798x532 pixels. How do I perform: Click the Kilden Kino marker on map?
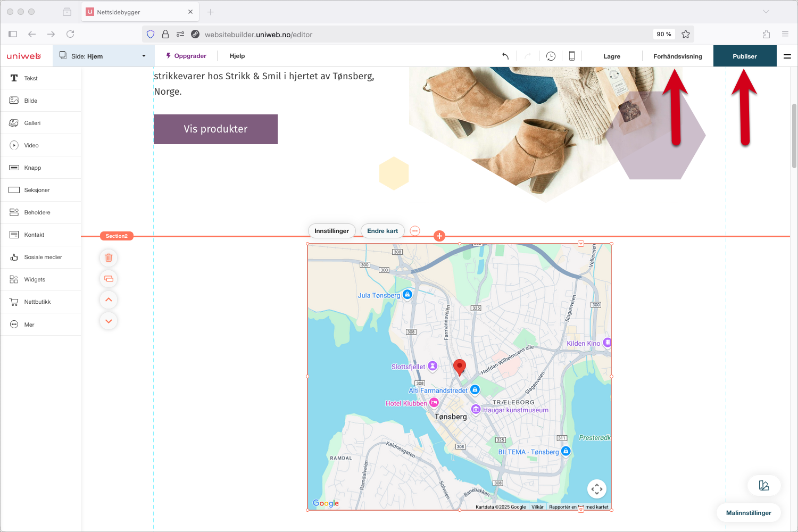click(x=607, y=343)
